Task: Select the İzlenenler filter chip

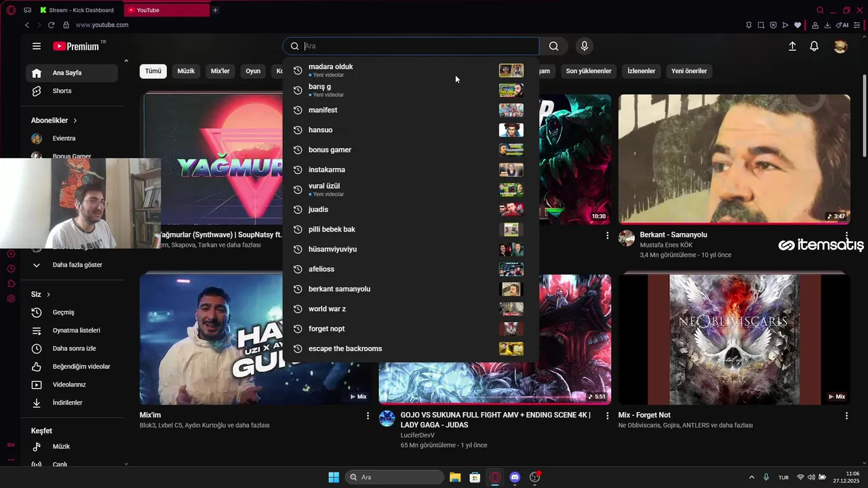Action: pyautogui.click(x=642, y=71)
